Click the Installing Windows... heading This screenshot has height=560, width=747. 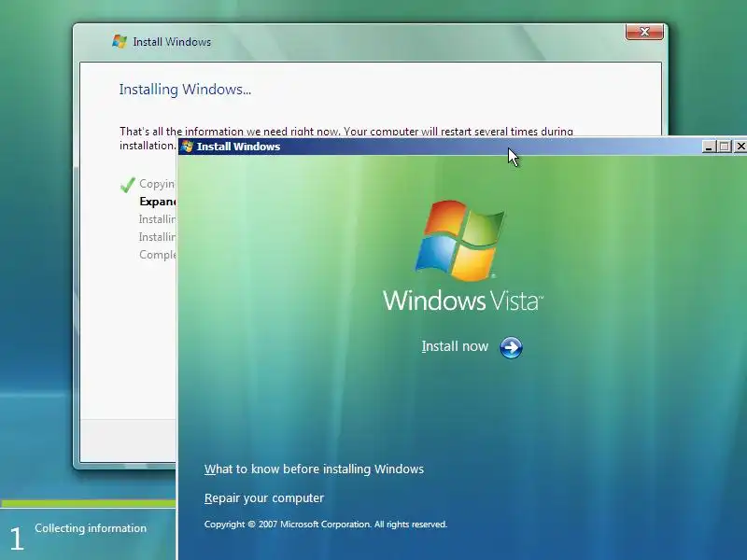pos(185,90)
